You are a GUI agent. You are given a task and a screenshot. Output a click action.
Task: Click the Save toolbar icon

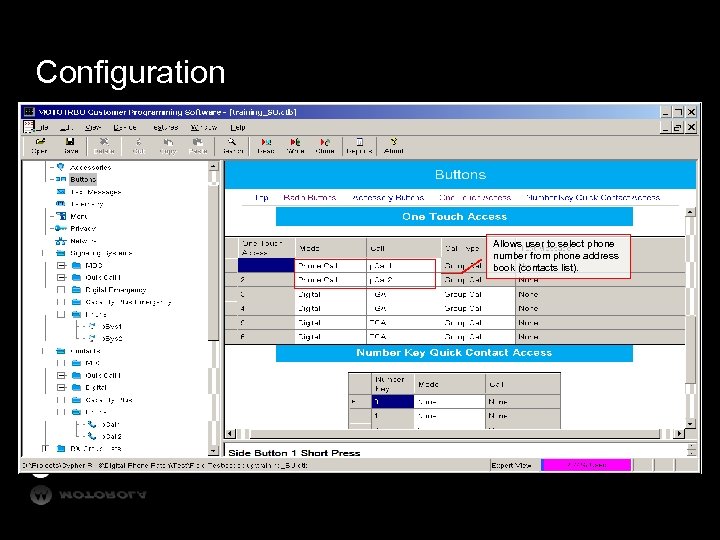point(71,146)
